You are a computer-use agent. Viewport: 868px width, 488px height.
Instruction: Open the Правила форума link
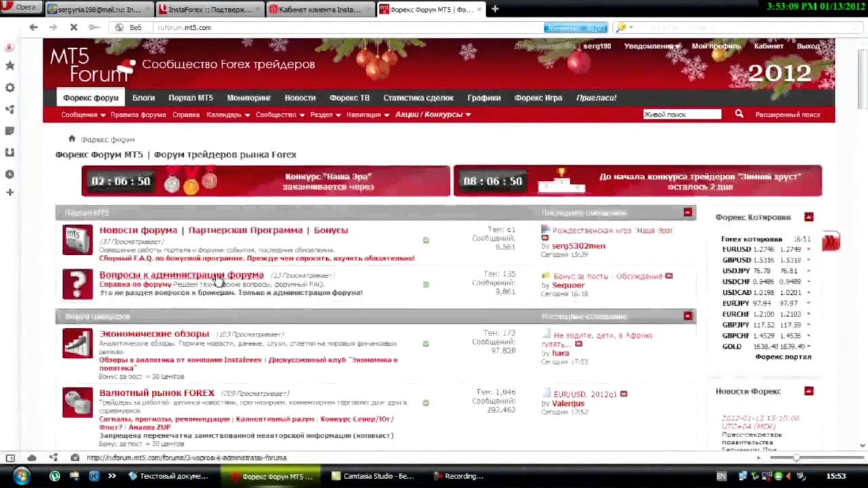(x=138, y=115)
